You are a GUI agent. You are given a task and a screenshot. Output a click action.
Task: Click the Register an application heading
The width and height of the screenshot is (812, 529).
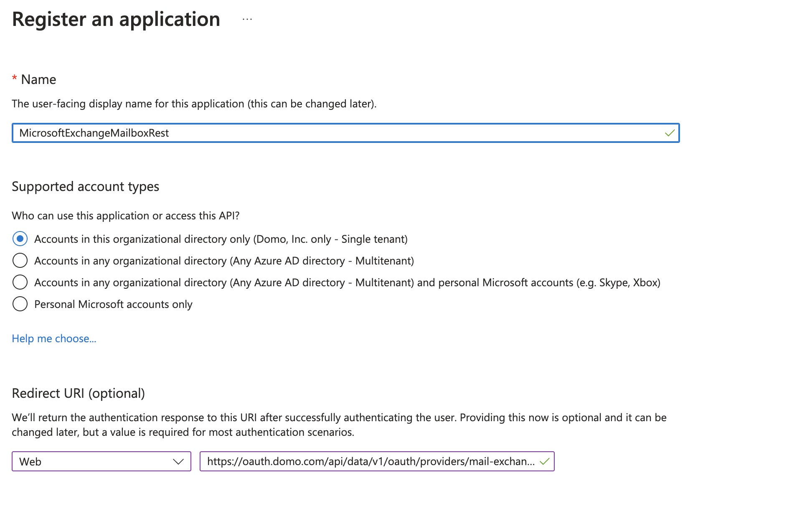pos(116,19)
